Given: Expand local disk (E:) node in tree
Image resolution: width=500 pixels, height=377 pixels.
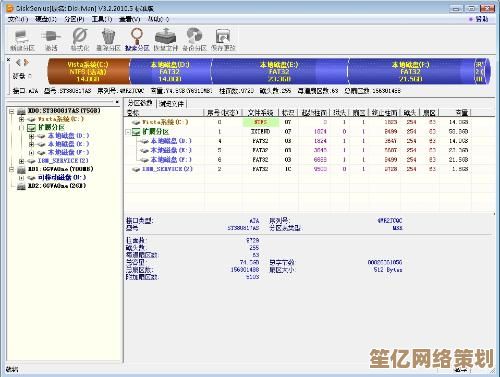Looking at the screenshot, I should 31,144.
